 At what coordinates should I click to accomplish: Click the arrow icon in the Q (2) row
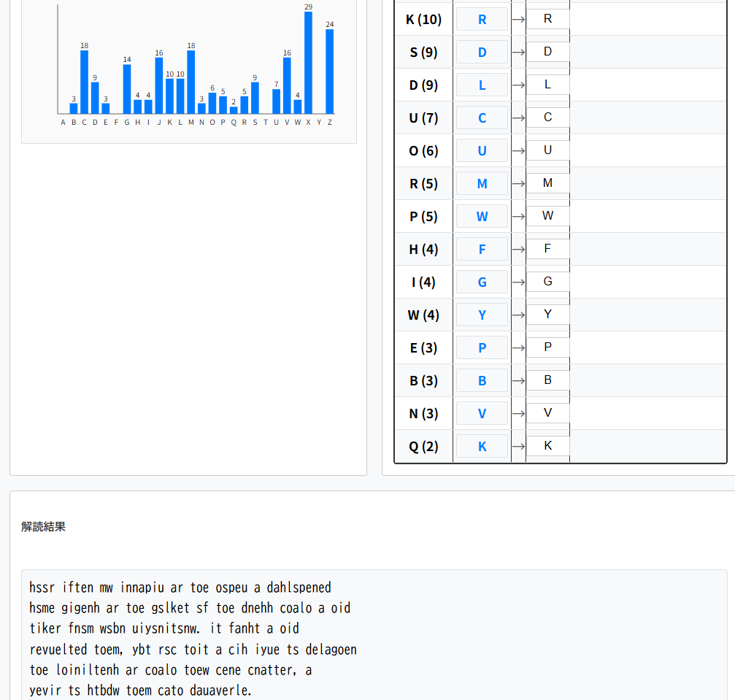click(518, 447)
